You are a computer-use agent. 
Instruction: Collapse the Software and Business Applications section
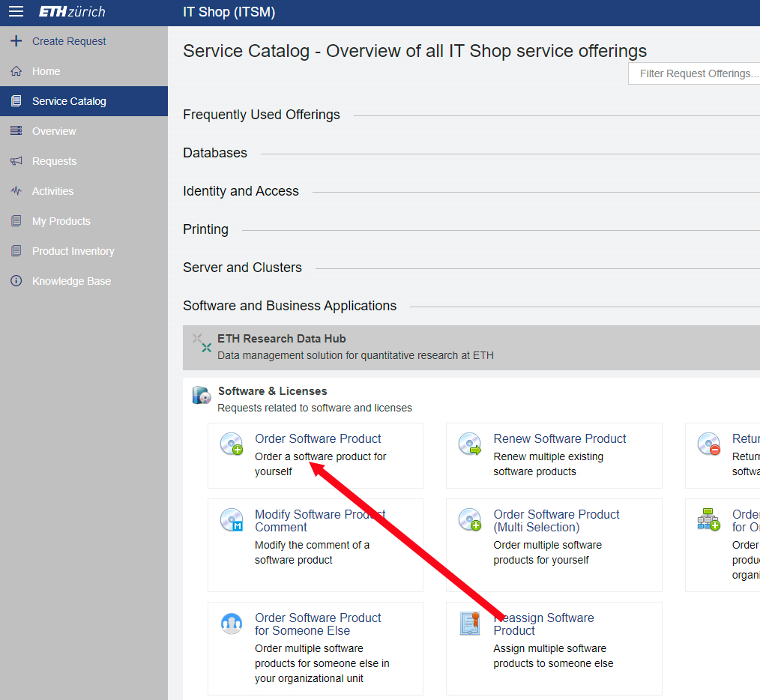(290, 306)
